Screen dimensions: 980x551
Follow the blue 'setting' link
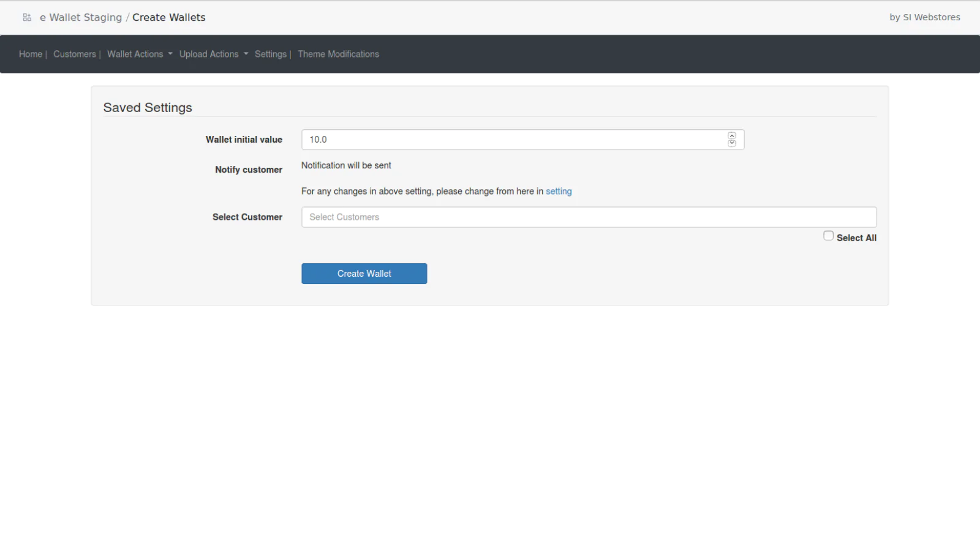(559, 192)
